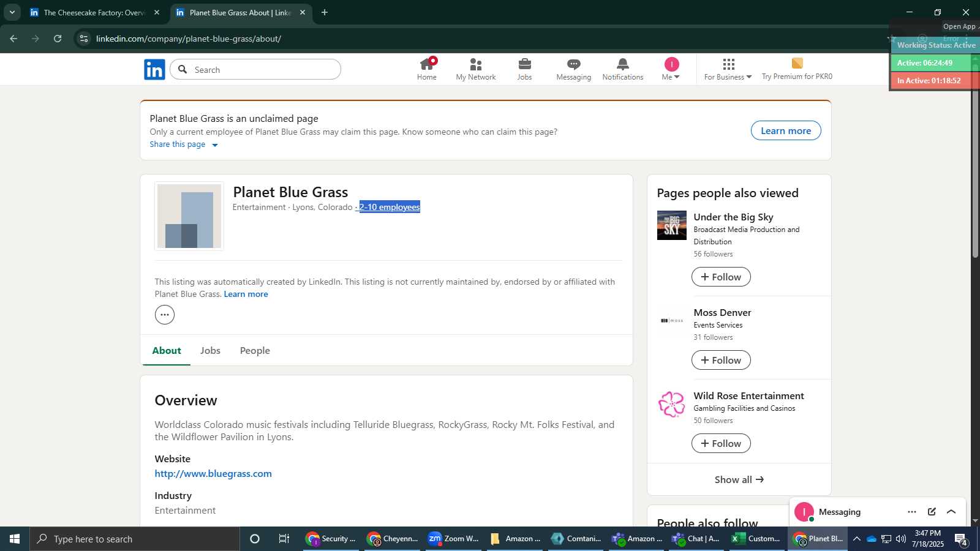
Task: Show hidden system tray icons
Action: click(x=857, y=539)
